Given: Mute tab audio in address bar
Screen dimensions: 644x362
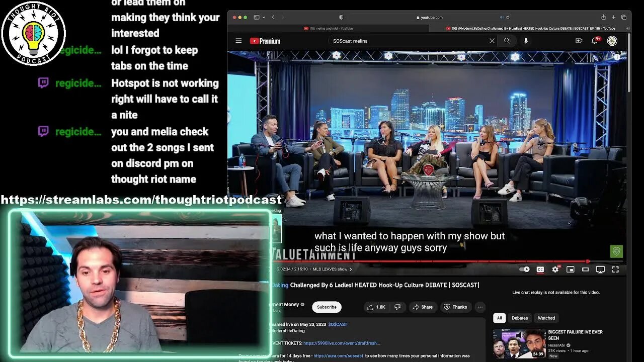Looking at the screenshot, I should click(502, 17).
